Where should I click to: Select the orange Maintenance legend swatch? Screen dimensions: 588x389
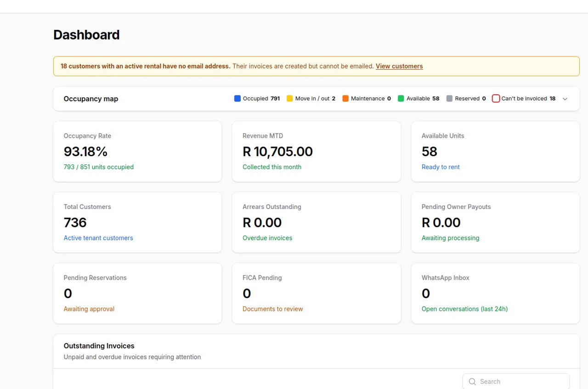click(345, 98)
